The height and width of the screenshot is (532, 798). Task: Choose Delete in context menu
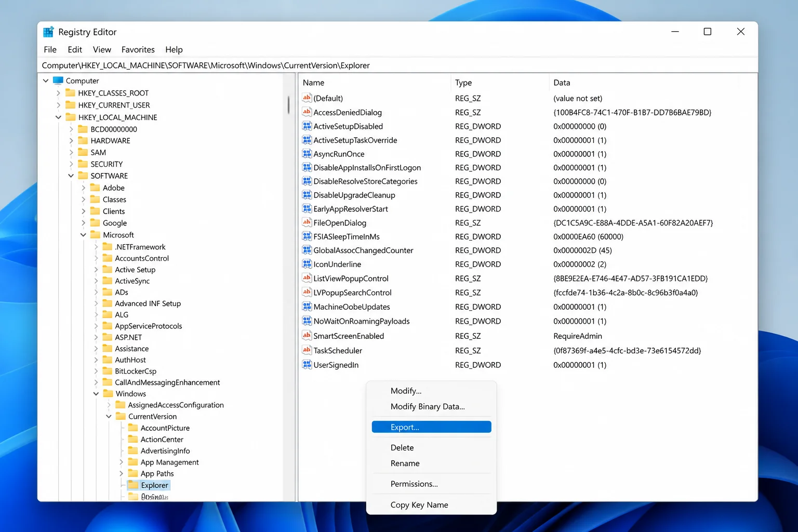tap(432, 447)
